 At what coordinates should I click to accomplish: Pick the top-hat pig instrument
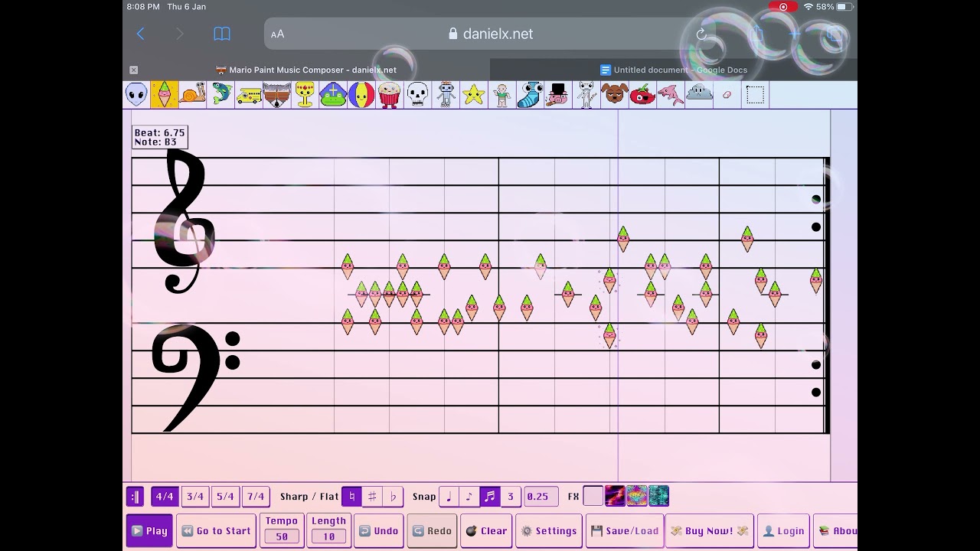coord(558,95)
